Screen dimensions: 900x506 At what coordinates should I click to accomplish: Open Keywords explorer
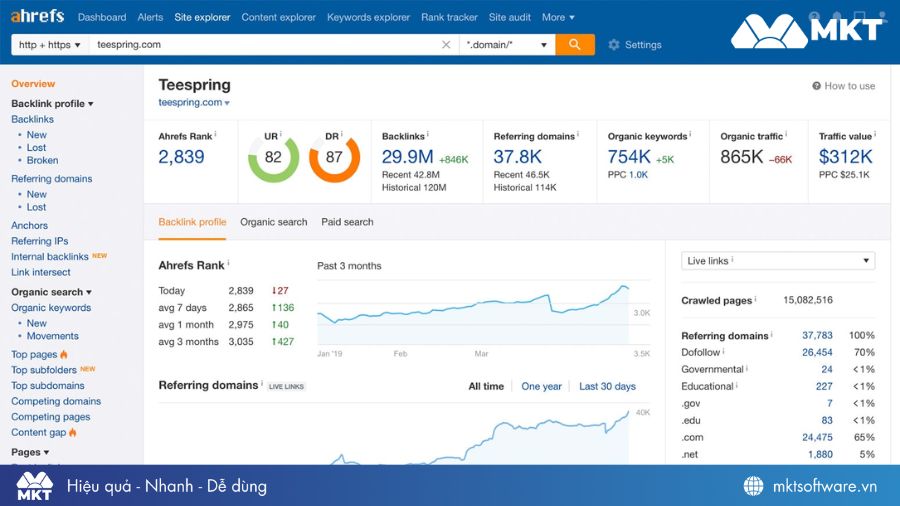click(x=368, y=17)
